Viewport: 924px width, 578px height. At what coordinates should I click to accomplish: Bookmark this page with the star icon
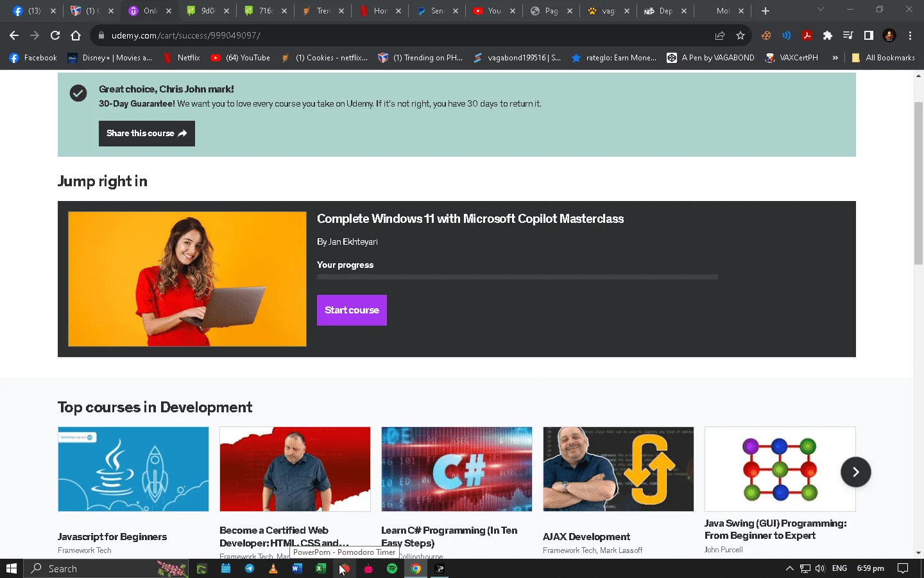740,35
